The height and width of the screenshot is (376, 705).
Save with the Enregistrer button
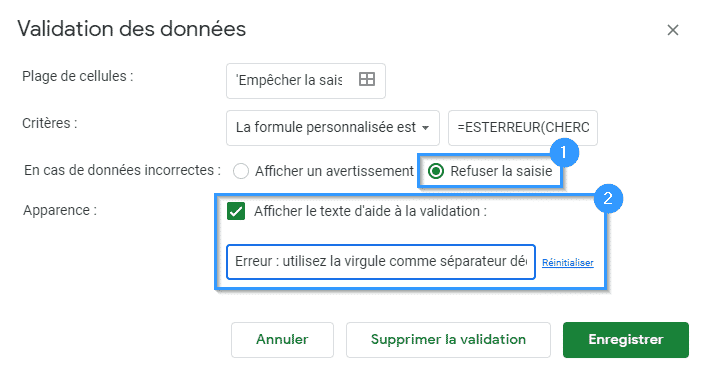[x=626, y=340]
